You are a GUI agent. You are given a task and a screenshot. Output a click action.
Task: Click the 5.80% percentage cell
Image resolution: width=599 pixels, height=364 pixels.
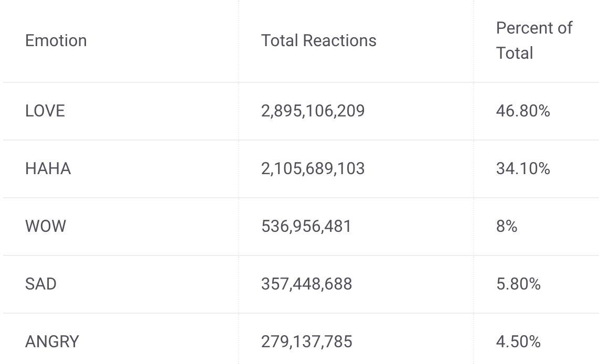pyautogui.click(x=518, y=284)
